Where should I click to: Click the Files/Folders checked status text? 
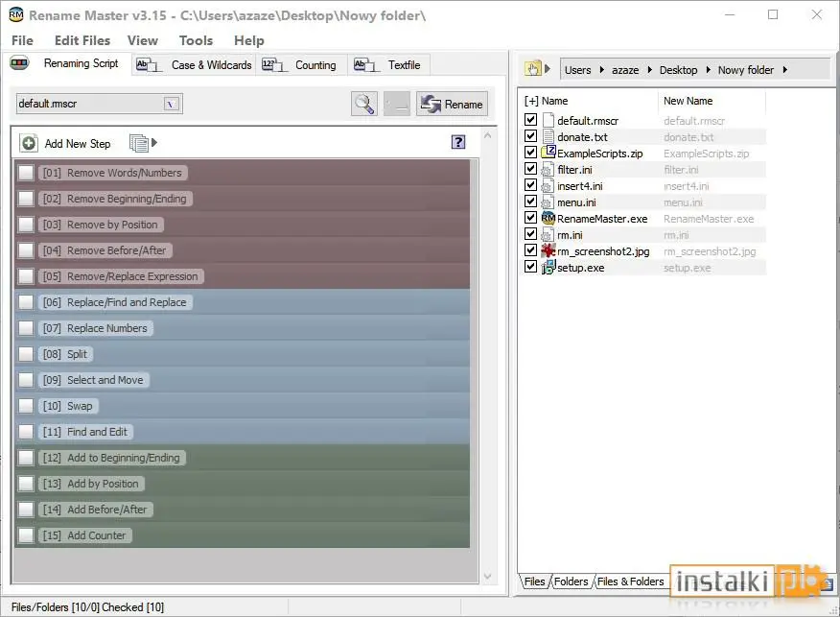tap(88, 606)
